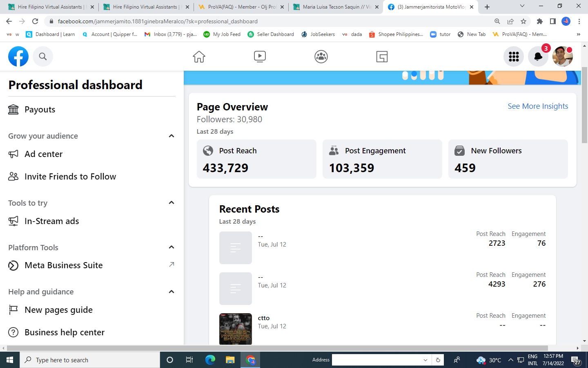Click the Business help center question icon
588x368 pixels.
point(13,332)
